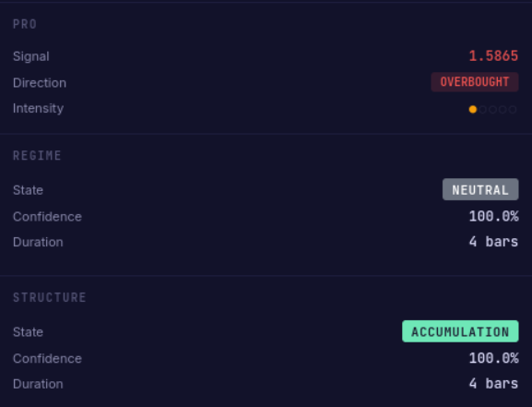Image resolution: width=532 pixels, height=407 pixels.
Task: Click the ACCUMULATION structure state badge
Action: click(460, 331)
